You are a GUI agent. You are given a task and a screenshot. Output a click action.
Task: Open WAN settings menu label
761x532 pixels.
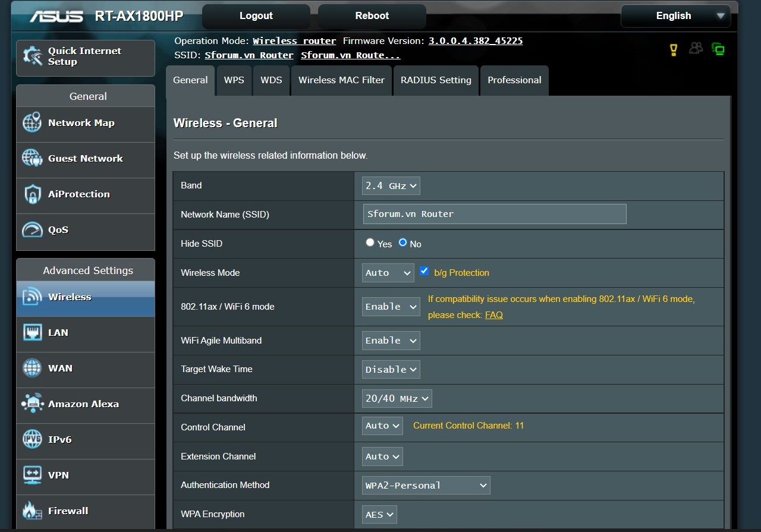[x=60, y=368]
